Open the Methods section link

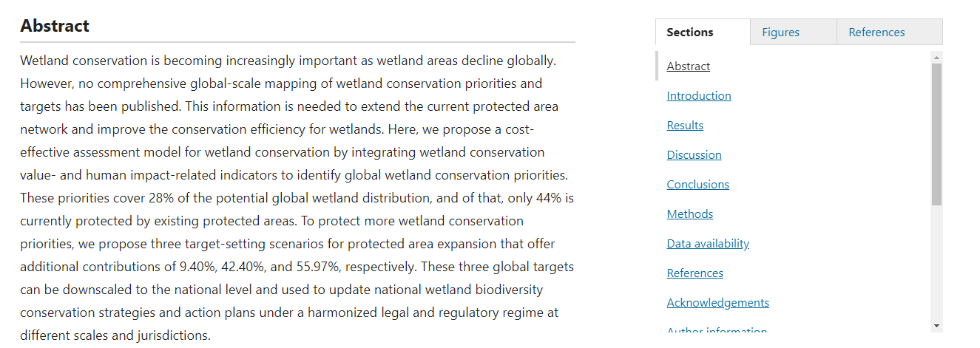(x=689, y=214)
